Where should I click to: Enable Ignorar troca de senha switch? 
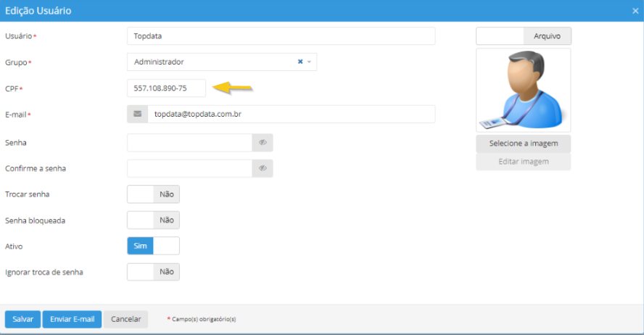(x=153, y=272)
